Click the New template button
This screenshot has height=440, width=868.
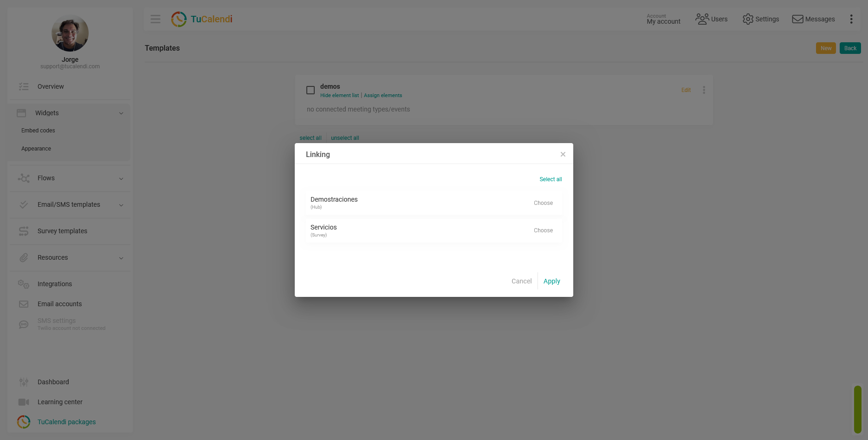(826, 48)
